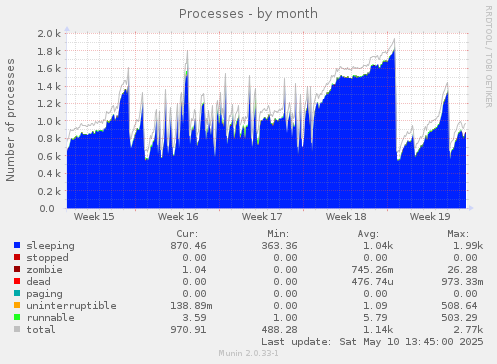
Task: Click the runnable average value 5.79
Action: [375, 318]
